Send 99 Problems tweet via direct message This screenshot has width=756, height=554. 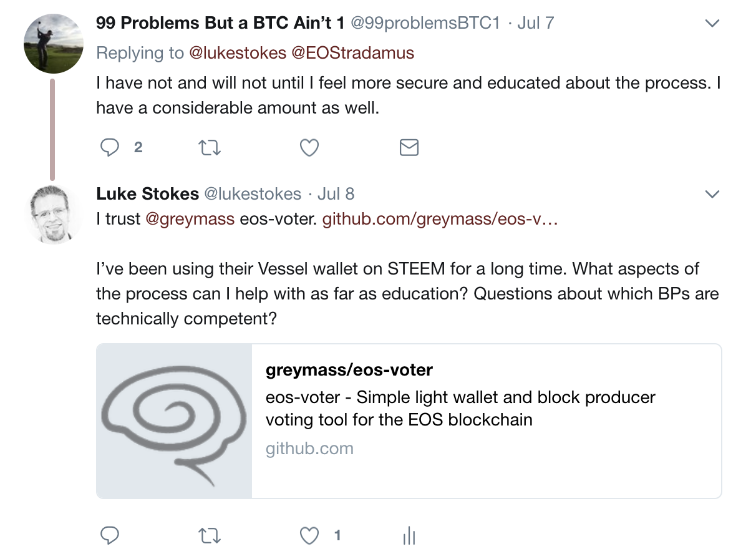409,147
